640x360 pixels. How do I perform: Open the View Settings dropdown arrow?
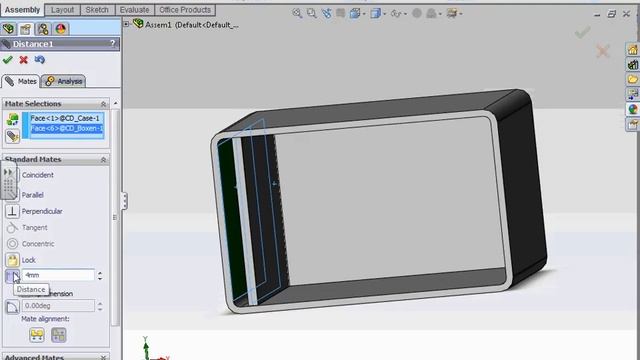461,14
